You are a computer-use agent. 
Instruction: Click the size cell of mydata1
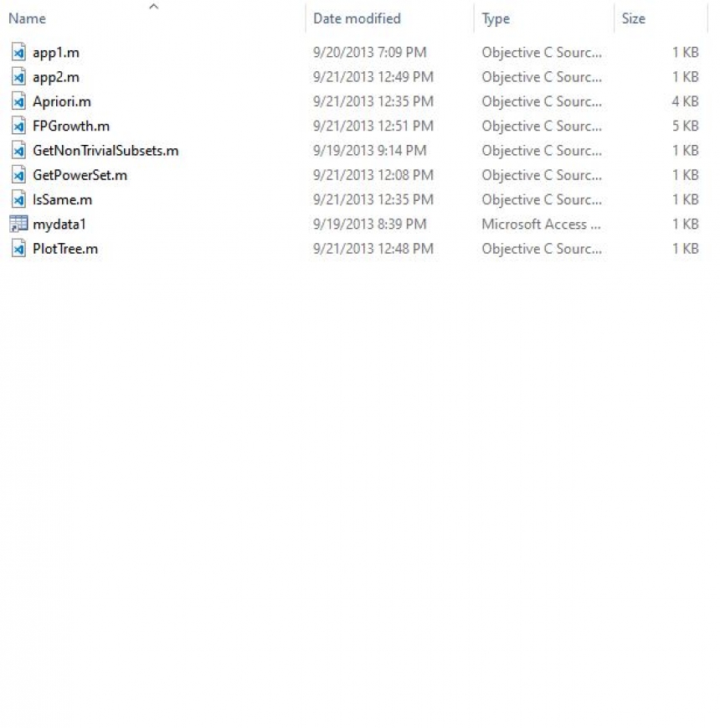[x=685, y=225]
